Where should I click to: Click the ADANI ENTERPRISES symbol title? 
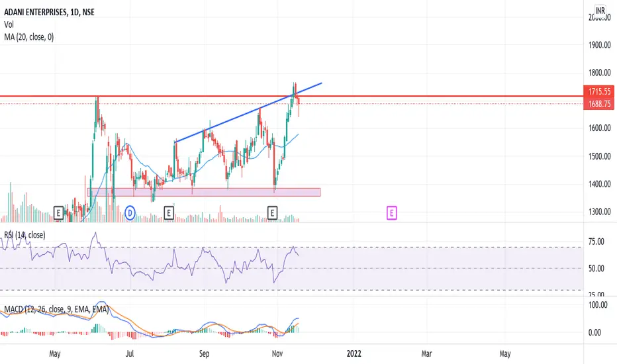[x=49, y=12]
